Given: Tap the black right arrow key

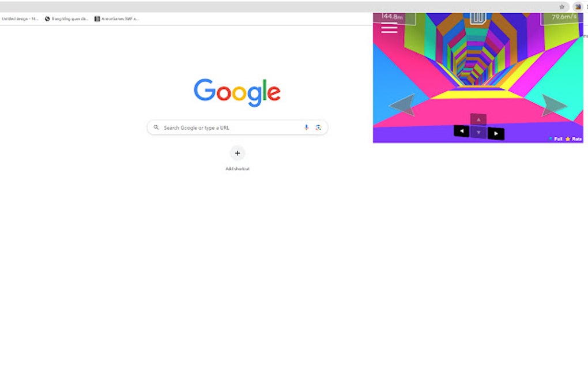Looking at the screenshot, I should [x=496, y=134].
